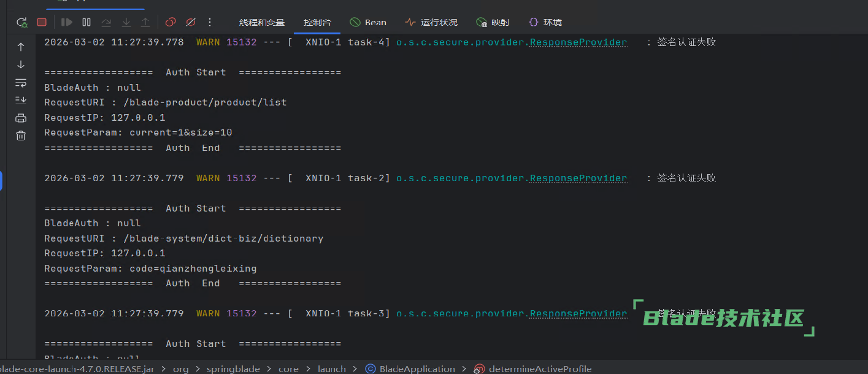Click the down arrow console icon
This screenshot has height=374, width=868.
(21, 64)
